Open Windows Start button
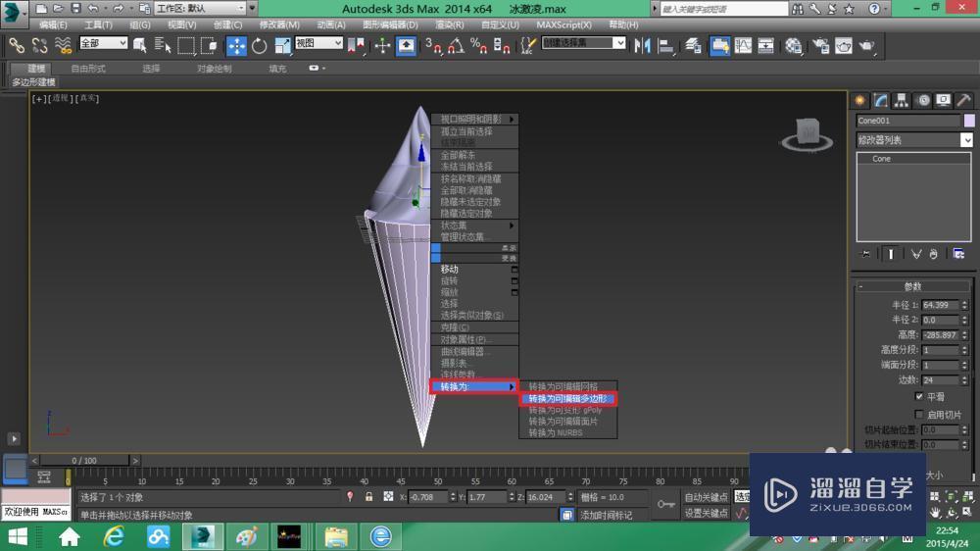 pos(17,537)
